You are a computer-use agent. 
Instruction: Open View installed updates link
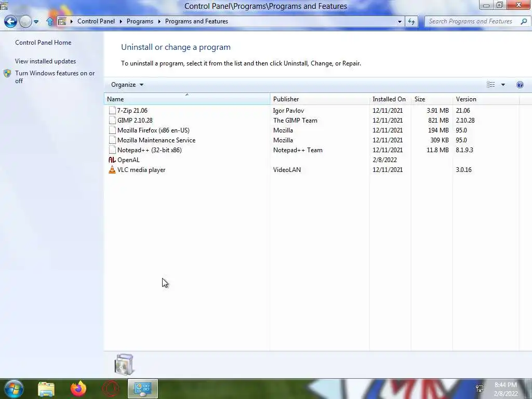tap(46, 61)
